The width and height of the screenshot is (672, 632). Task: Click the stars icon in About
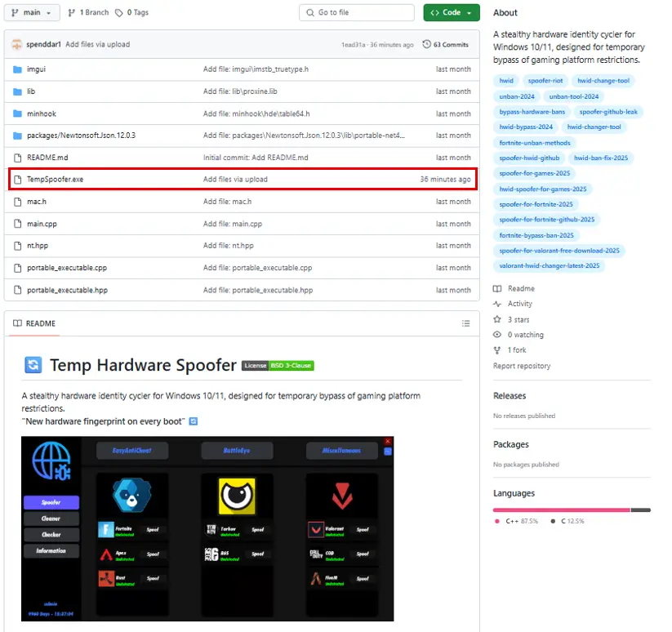[497, 319]
